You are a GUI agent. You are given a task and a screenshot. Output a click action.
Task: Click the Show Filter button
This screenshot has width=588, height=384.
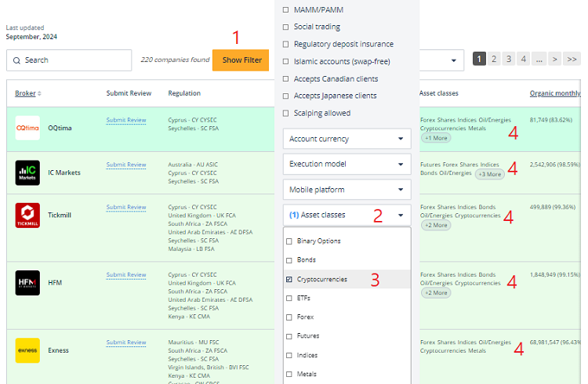click(x=241, y=60)
